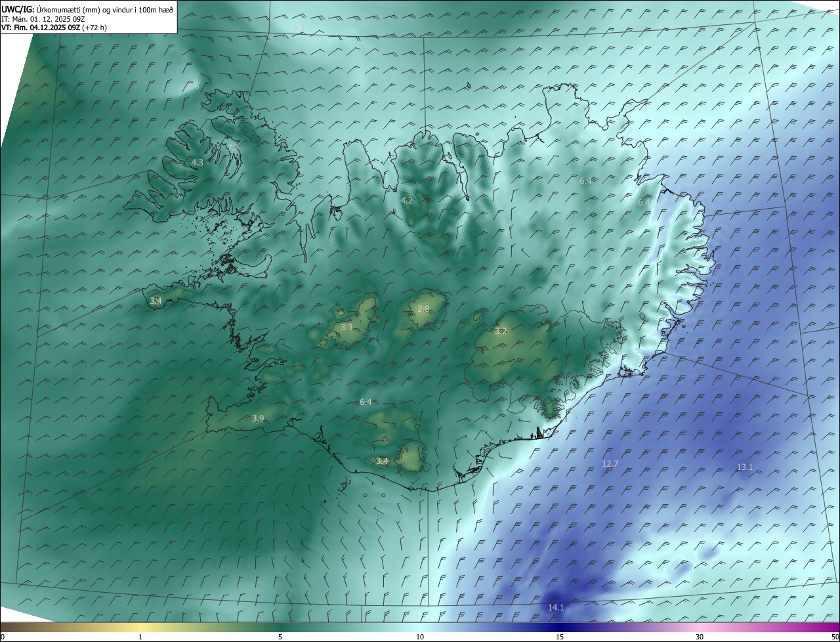Click the '5' tick on the color scale
Viewport: 840px width, 642px height.
[x=280, y=637]
